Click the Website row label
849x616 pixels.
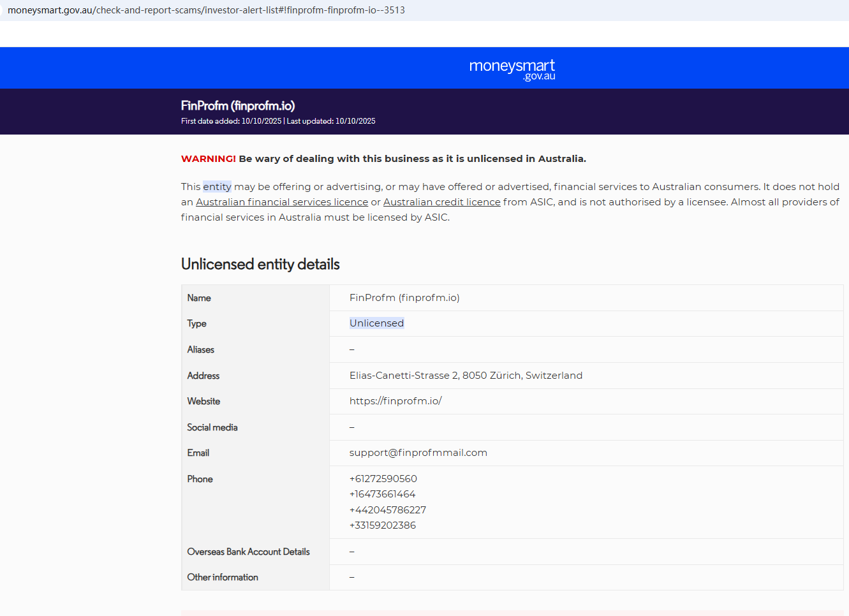click(x=203, y=401)
